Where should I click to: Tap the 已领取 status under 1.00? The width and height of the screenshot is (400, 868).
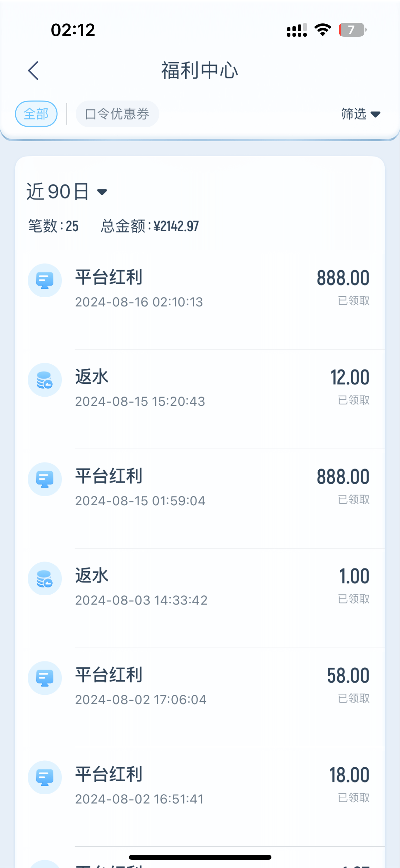click(x=354, y=599)
